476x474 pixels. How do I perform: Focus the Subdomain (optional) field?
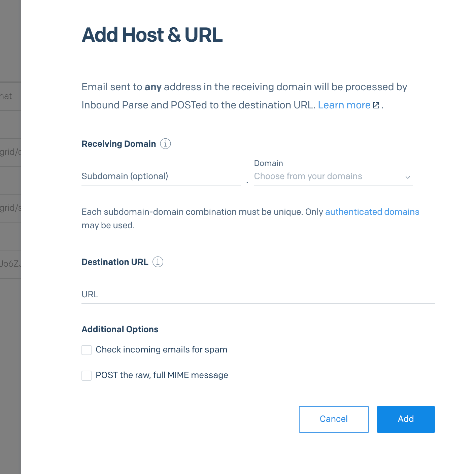click(x=161, y=176)
